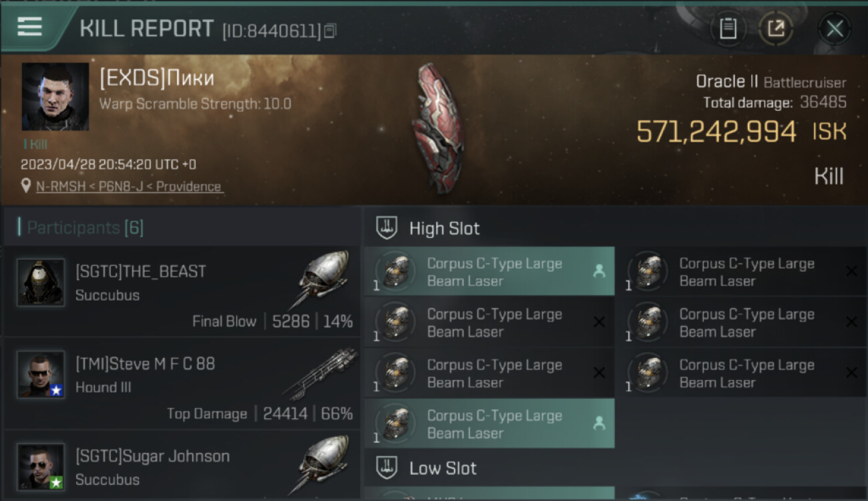Click the clipboard icon in top bar
The height and width of the screenshot is (501, 868).
tap(728, 29)
